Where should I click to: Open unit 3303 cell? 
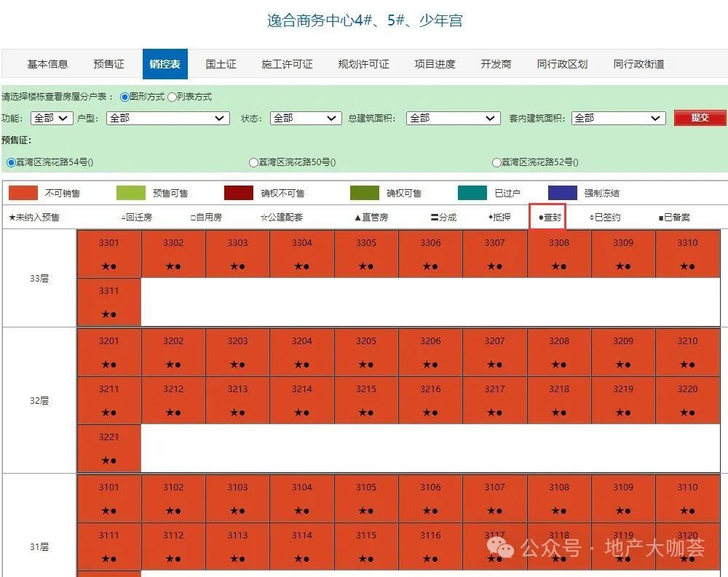coord(237,254)
